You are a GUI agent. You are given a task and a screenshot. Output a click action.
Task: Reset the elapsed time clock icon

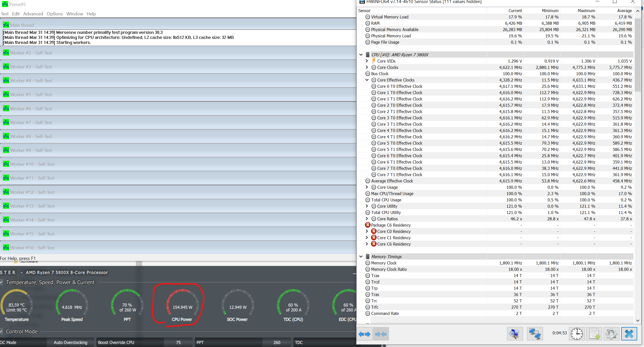(x=577, y=334)
